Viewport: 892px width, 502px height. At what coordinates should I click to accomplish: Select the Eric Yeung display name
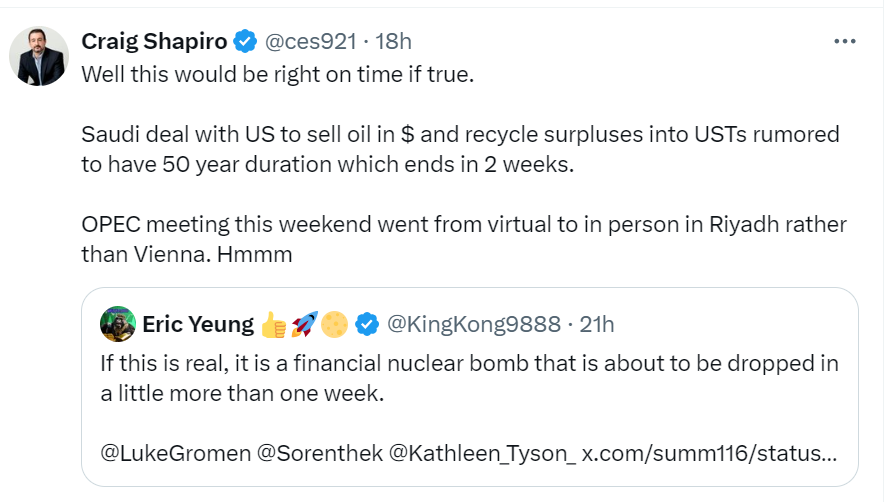point(198,324)
